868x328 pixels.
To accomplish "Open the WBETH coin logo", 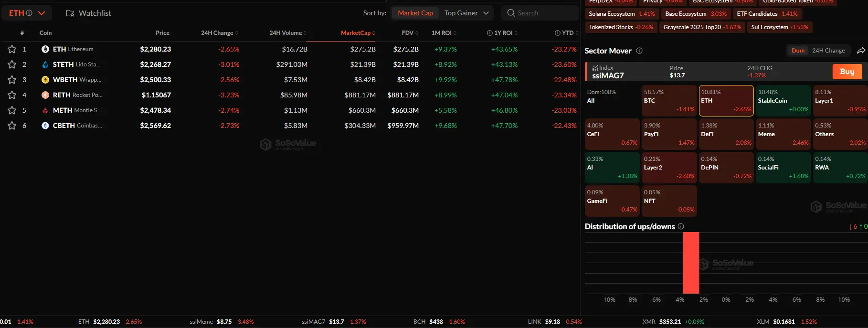I will (45, 80).
